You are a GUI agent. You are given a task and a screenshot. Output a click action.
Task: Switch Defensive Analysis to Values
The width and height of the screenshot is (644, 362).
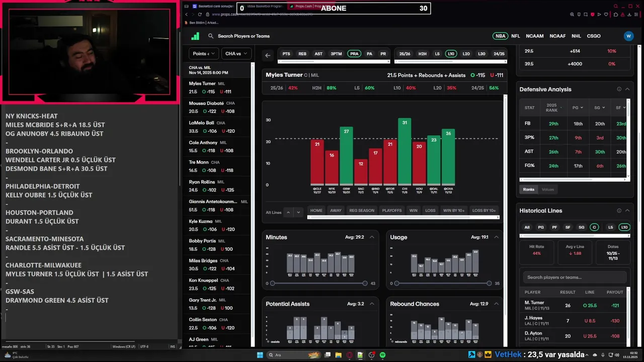tap(548, 190)
